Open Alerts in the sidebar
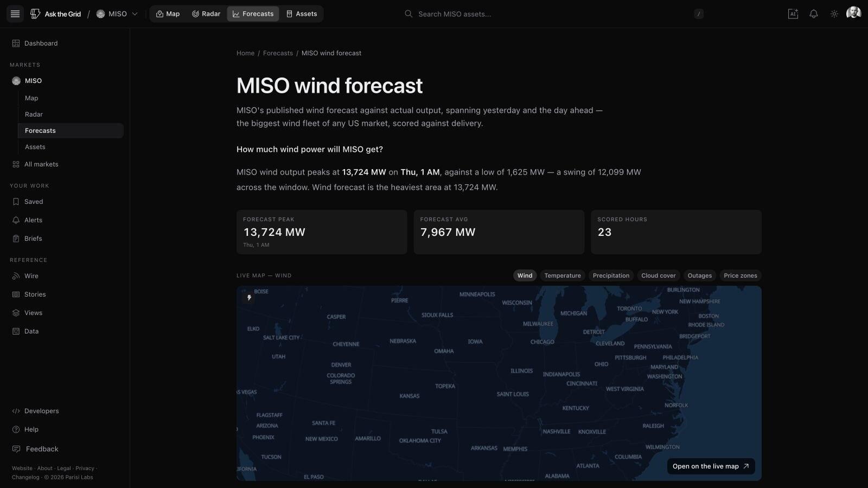The image size is (868, 488). 65,220
